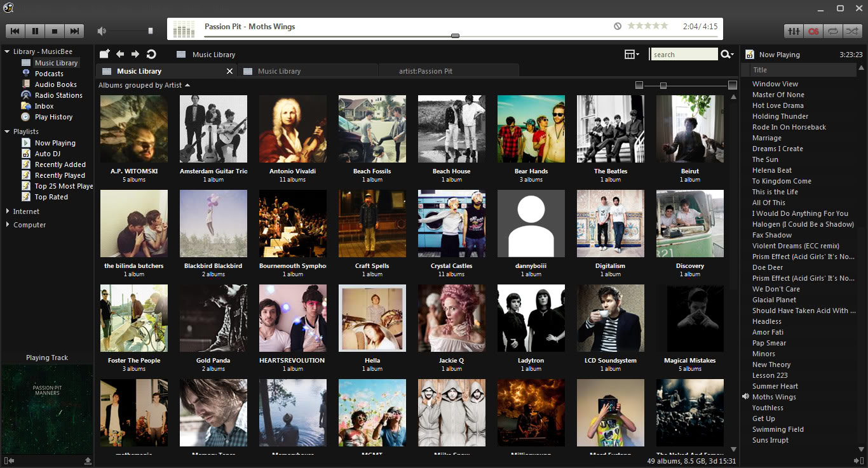Open the Crystal Castles artist thumbnail
The width and height of the screenshot is (868, 468).
452,224
